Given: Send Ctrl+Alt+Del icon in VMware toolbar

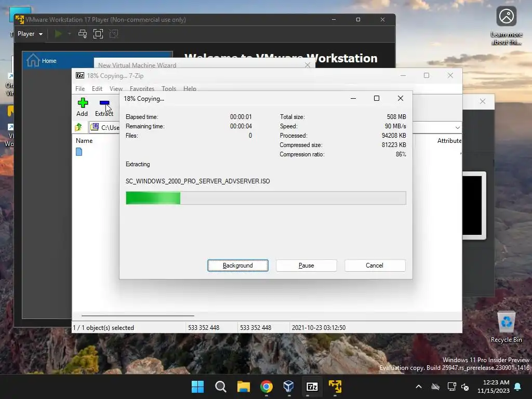Looking at the screenshot, I should (x=83, y=34).
